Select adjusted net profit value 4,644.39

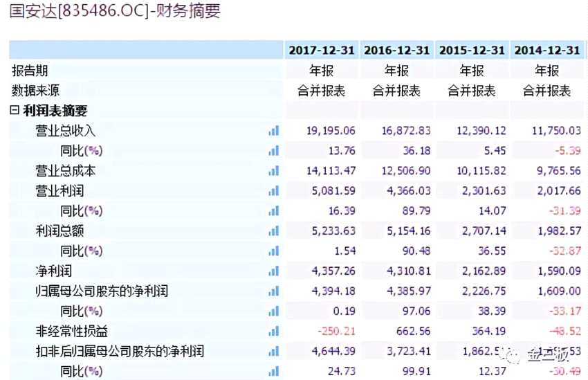pyautogui.click(x=333, y=351)
